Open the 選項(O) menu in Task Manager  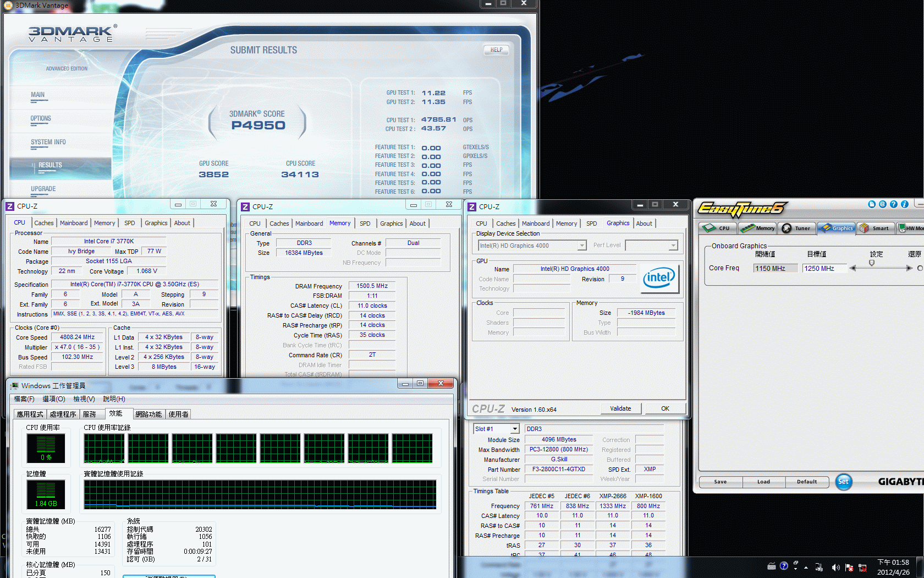point(53,399)
